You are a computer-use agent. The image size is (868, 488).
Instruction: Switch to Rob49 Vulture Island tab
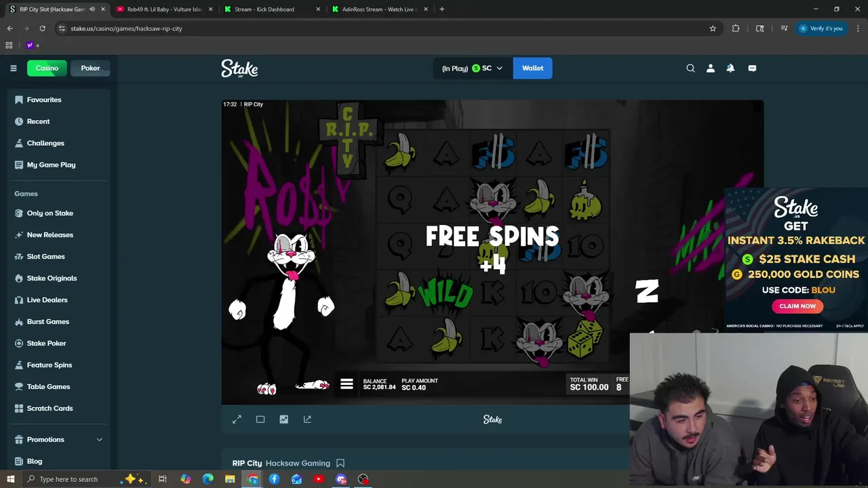[x=164, y=9]
